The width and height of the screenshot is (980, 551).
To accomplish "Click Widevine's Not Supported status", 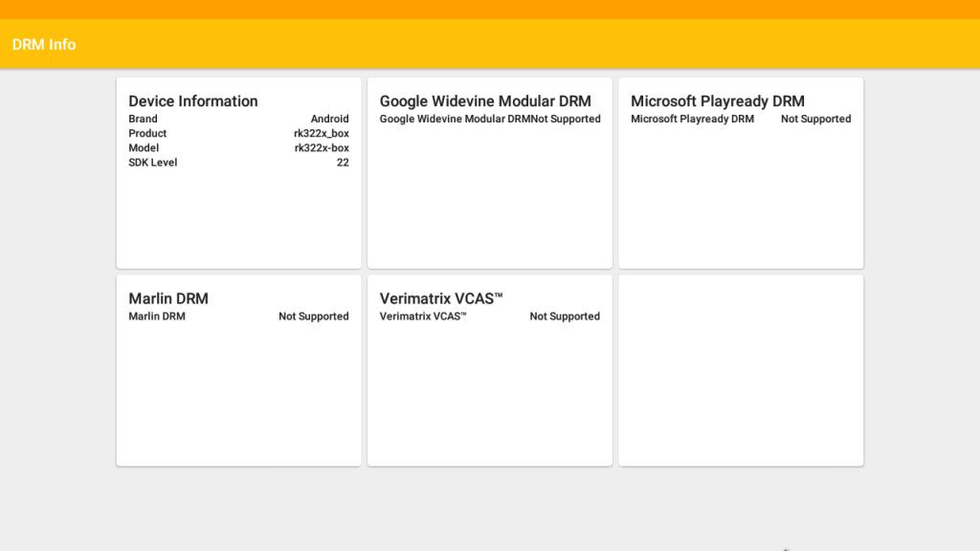I will 566,119.
